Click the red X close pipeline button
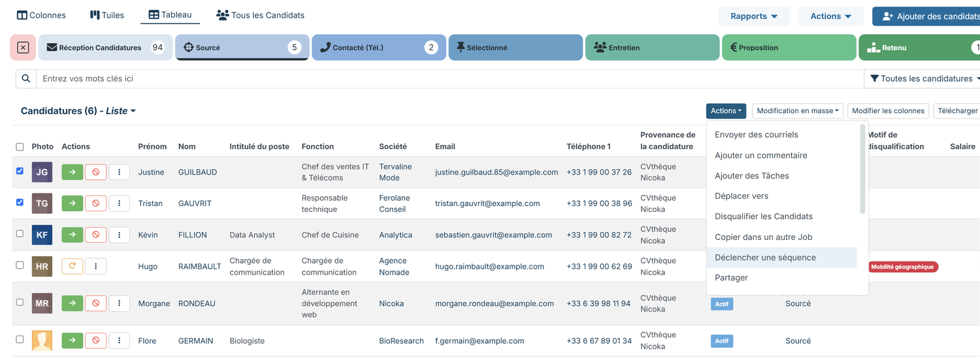The width and height of the screenshot is (980, 359). [x=23, y=48]
